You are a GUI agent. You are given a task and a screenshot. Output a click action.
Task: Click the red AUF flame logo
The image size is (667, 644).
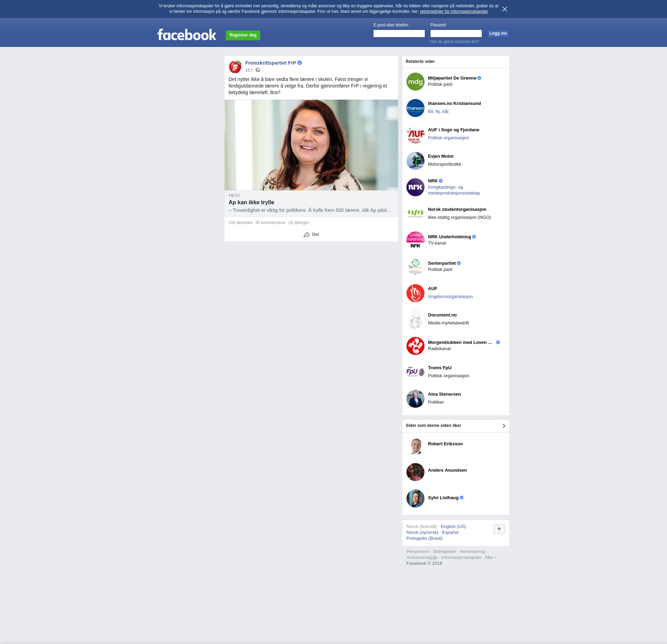415,293
